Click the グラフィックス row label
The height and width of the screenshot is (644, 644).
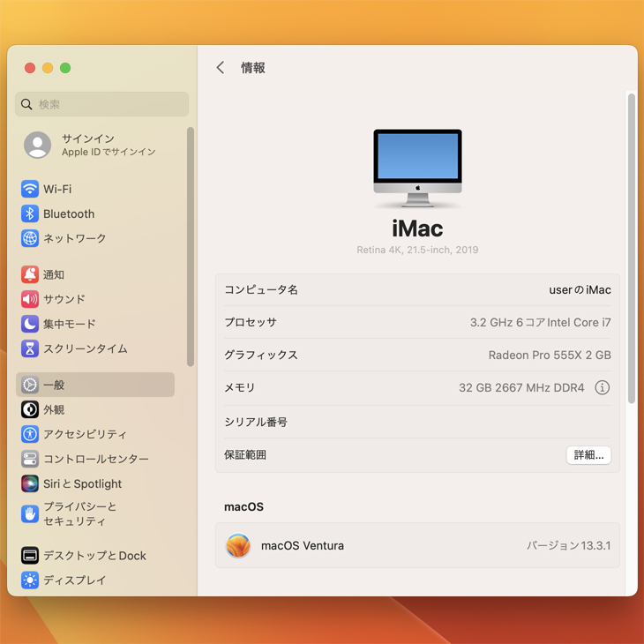point(261,355)
